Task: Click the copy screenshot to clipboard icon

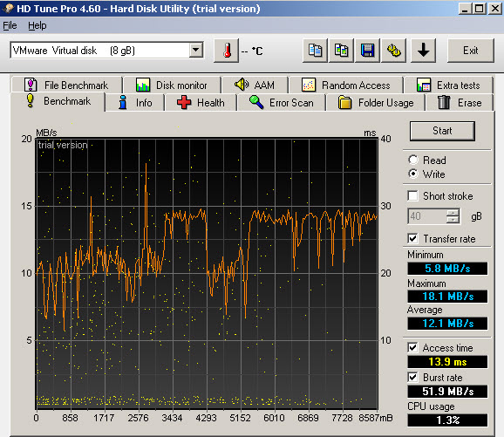Action: click(341, 51)
